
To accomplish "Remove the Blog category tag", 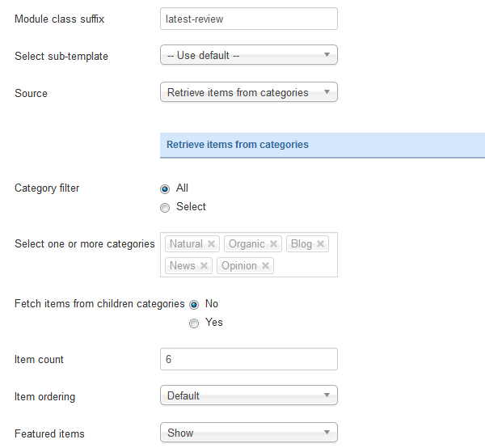I will click(321, 244).
